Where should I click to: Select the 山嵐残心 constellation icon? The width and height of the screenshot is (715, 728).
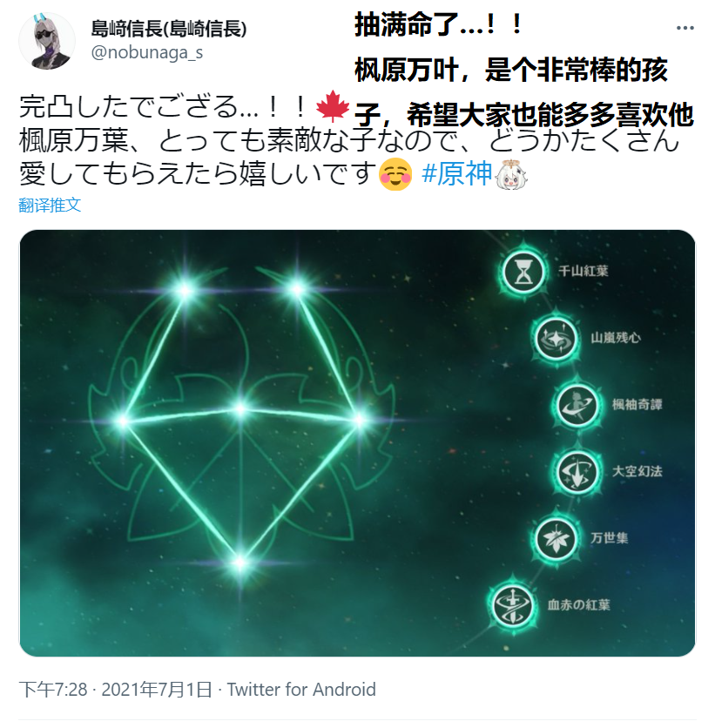tap(555, 338)
